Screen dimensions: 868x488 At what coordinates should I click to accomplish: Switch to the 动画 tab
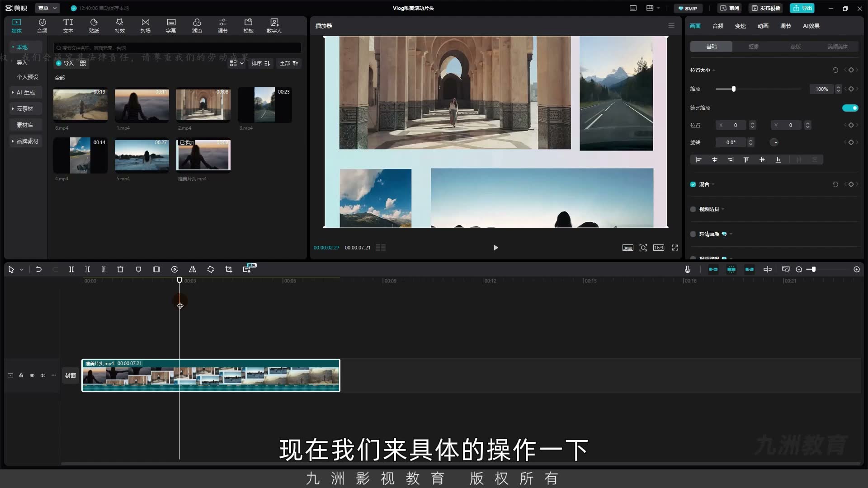click(x=763, y=26)
